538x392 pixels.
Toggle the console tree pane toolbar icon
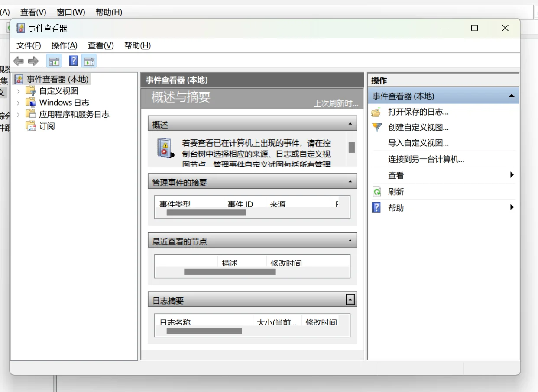54,61
